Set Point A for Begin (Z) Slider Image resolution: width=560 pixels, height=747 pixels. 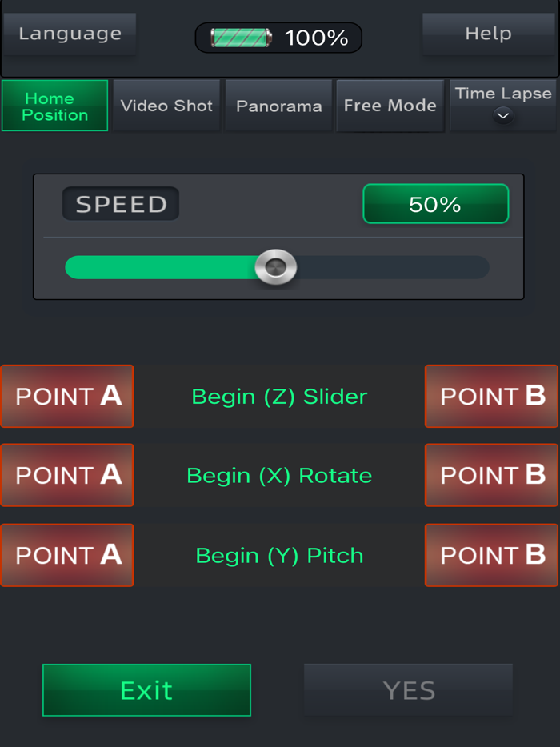click(x=67, y=396)
